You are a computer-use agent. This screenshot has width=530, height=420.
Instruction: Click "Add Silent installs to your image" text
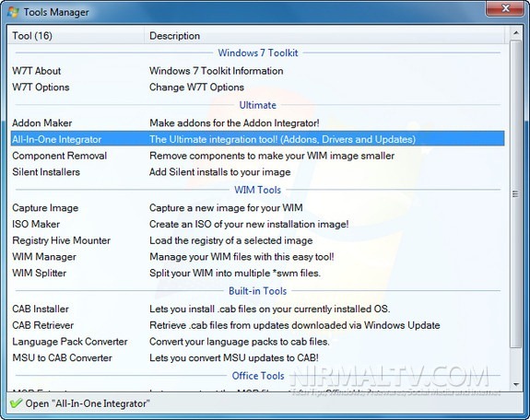(x=219, y=172)
